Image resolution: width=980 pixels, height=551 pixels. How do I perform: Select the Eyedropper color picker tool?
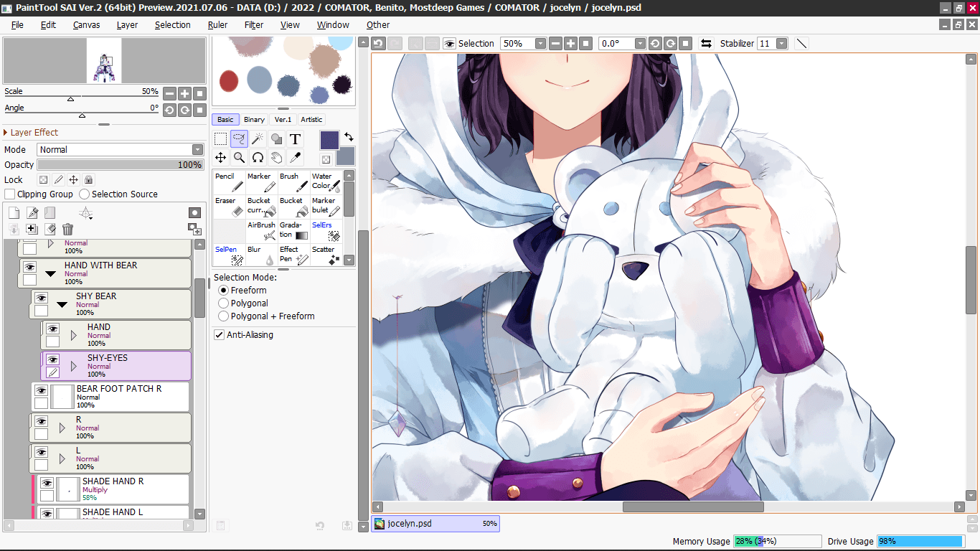click(295, 157)
